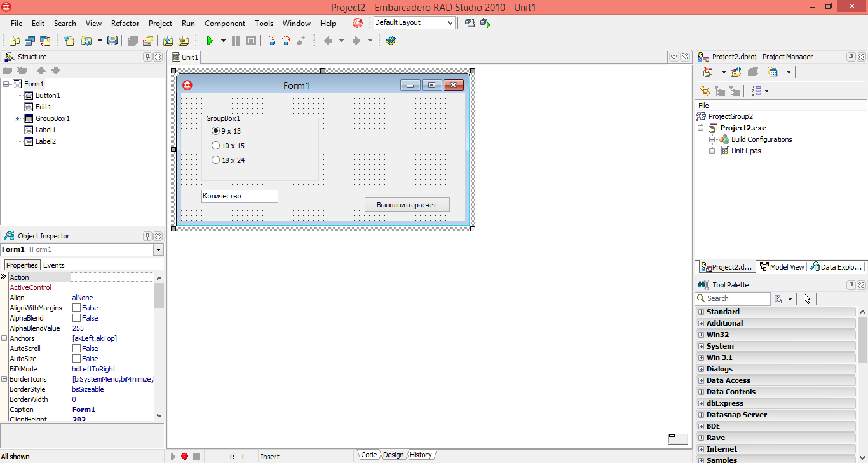The height and width of the screenshot is (463, 868).
Task: Click the Remove file from project toolbar icon
Action: (184, 41)
